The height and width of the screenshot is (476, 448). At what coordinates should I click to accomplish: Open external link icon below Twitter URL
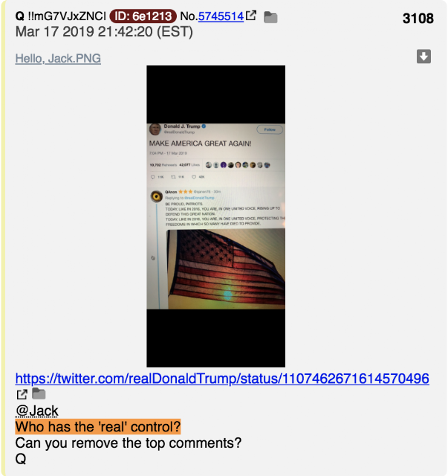(x=22, y=394)
